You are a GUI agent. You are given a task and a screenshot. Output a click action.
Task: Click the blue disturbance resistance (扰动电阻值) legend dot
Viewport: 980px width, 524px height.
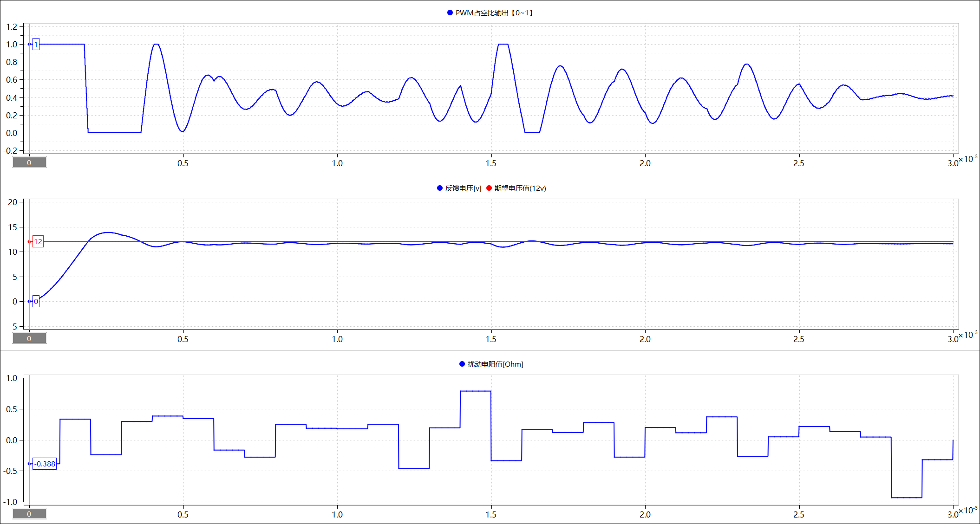462,364
